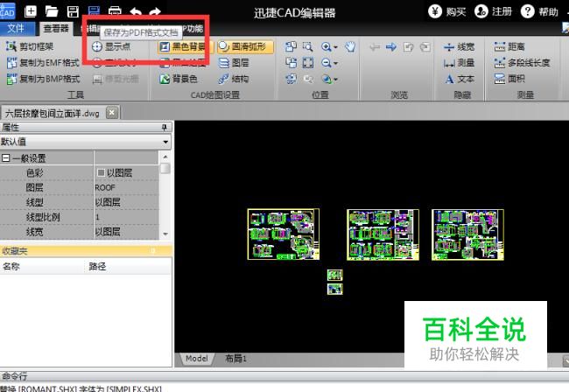Toggle pin on 属性 panel
The height and width of the screenshot is (392, 569).
(x=165, y=127)
